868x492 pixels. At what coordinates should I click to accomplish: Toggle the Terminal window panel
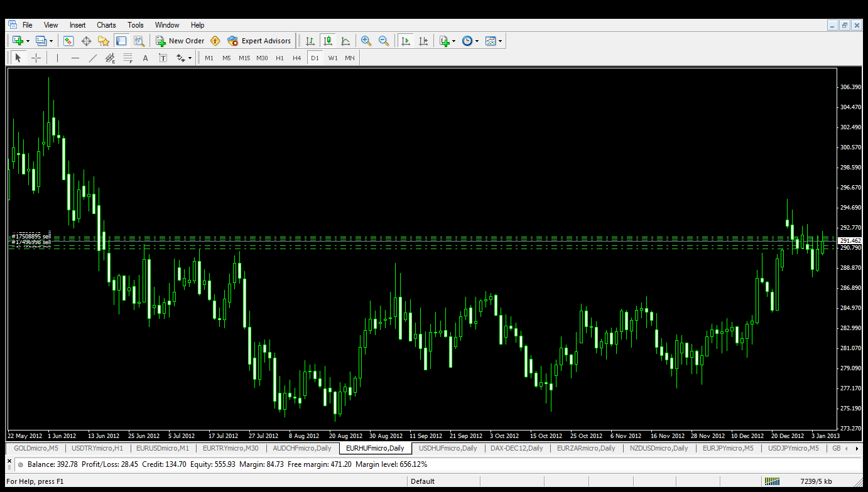[x=121, y=41]
